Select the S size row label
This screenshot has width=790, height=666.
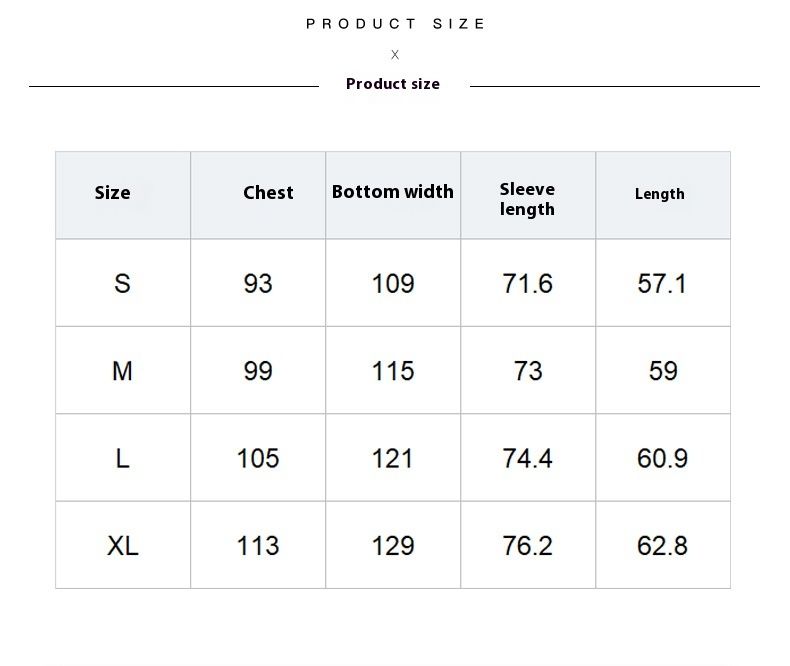click(x=122, y=284)
